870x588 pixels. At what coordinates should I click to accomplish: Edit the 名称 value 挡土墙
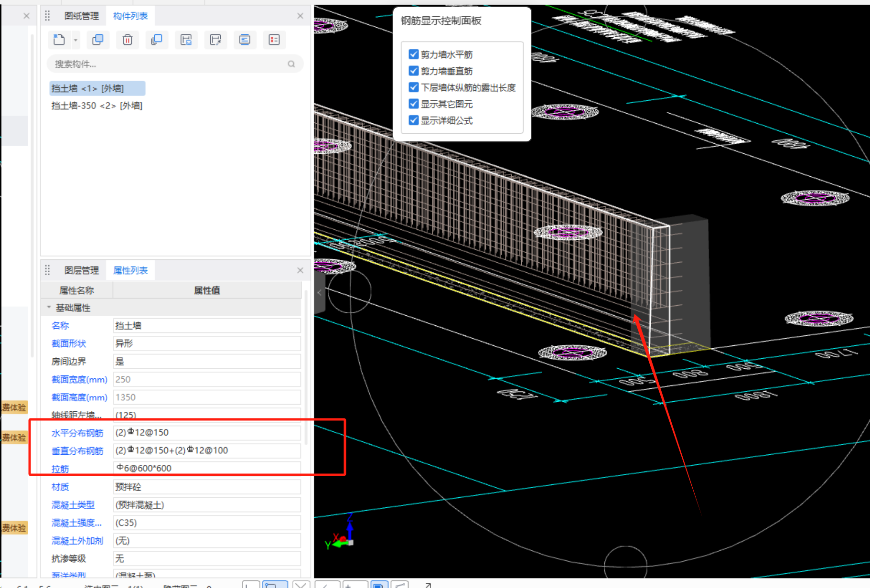(x=207, y=326)
